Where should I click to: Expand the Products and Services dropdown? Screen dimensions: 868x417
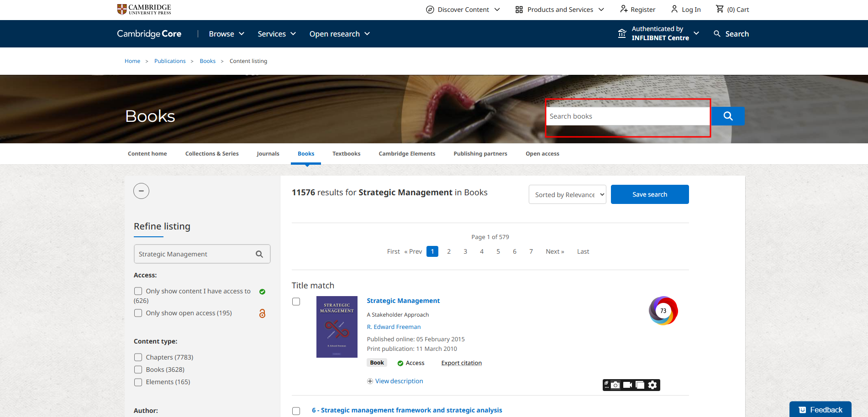tap(560, 10)
